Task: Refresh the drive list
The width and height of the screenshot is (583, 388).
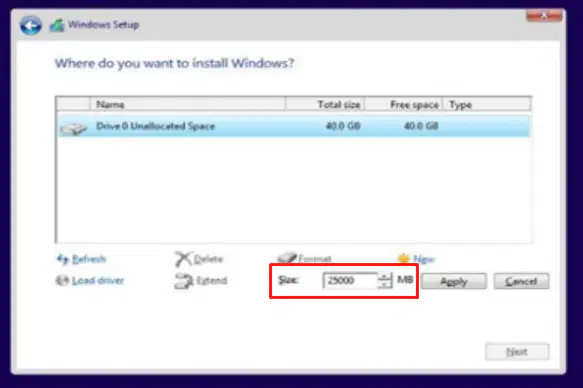Action: tap(89, 259)
